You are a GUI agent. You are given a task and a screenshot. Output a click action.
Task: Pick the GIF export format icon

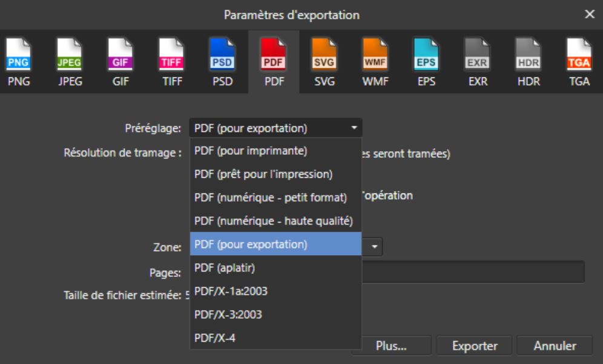(120, 62)
